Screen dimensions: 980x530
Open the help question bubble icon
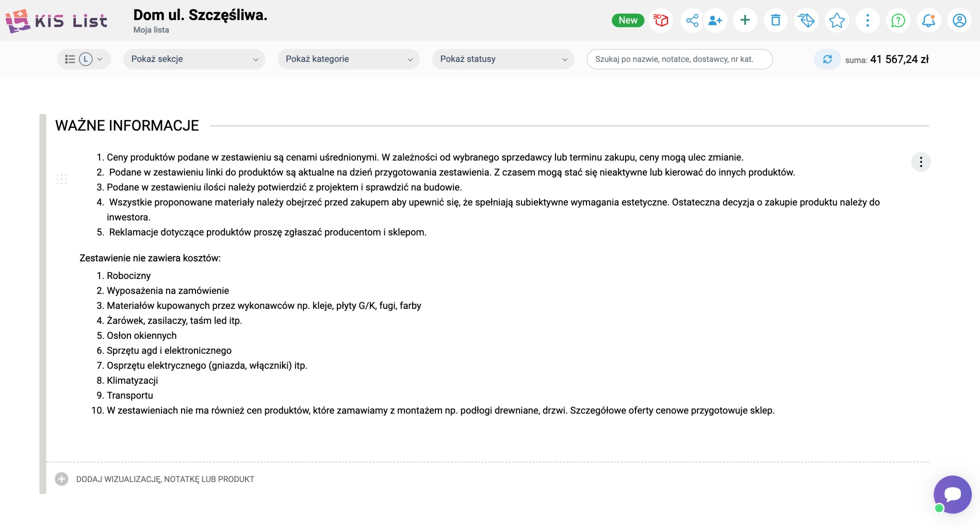pos(898,21)
